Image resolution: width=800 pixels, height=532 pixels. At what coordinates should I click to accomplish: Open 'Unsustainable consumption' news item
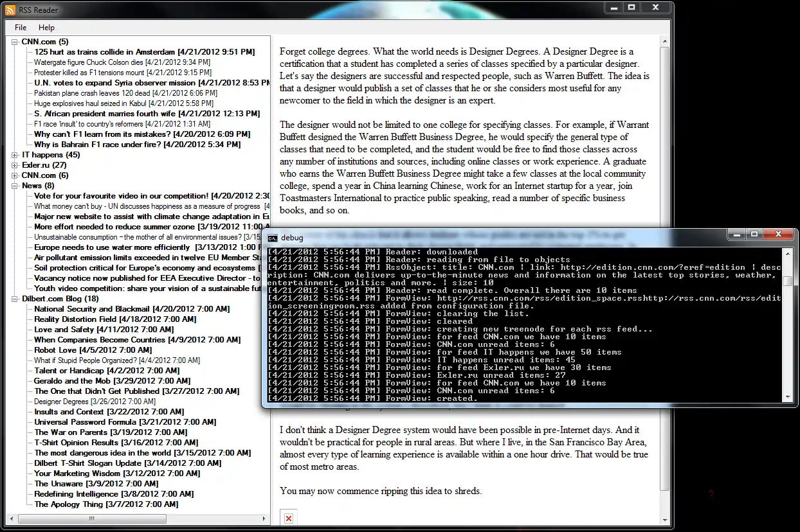point(147,237)
